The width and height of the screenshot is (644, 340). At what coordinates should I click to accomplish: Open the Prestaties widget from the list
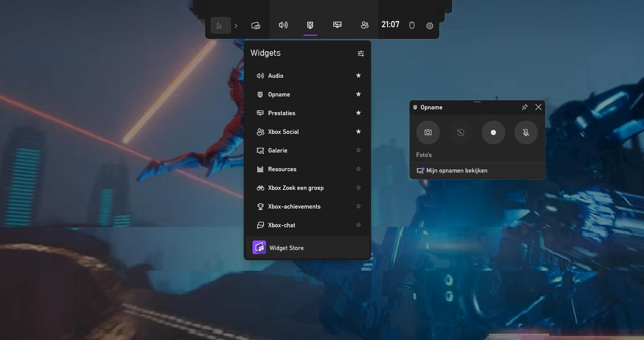[307, 113]
